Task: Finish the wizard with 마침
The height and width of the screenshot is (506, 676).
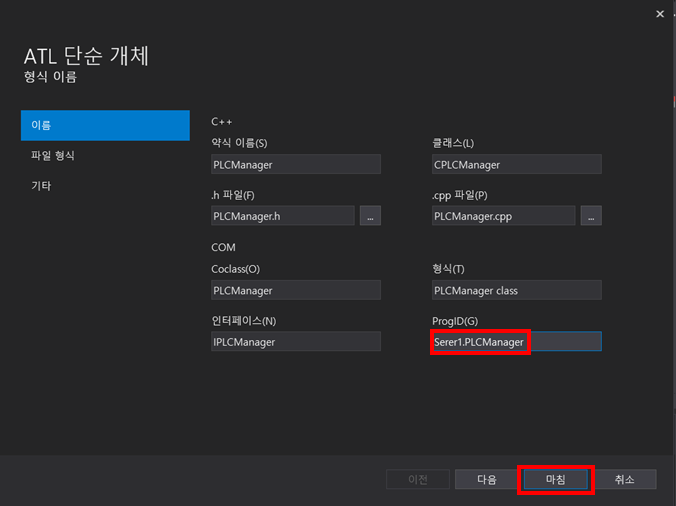Action: [x=555, y=479]
